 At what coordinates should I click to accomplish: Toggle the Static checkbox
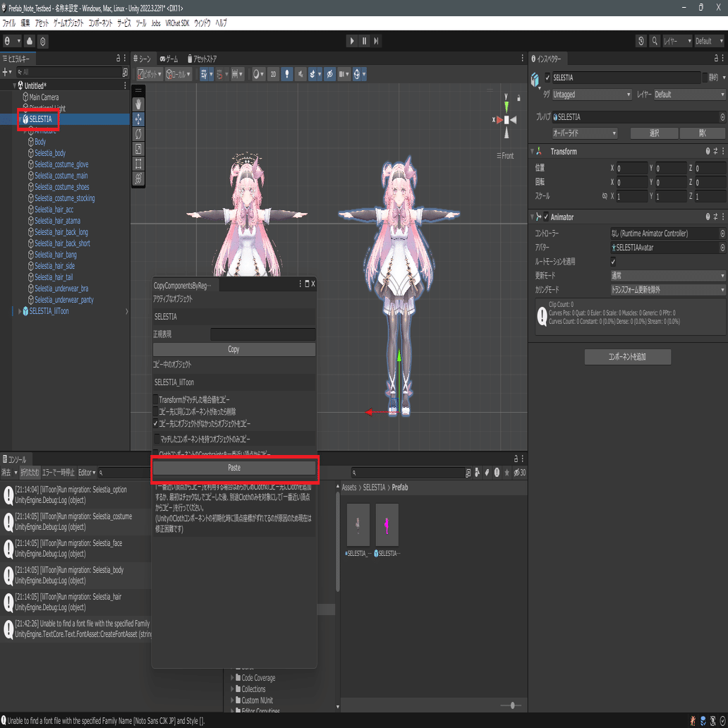705,78
